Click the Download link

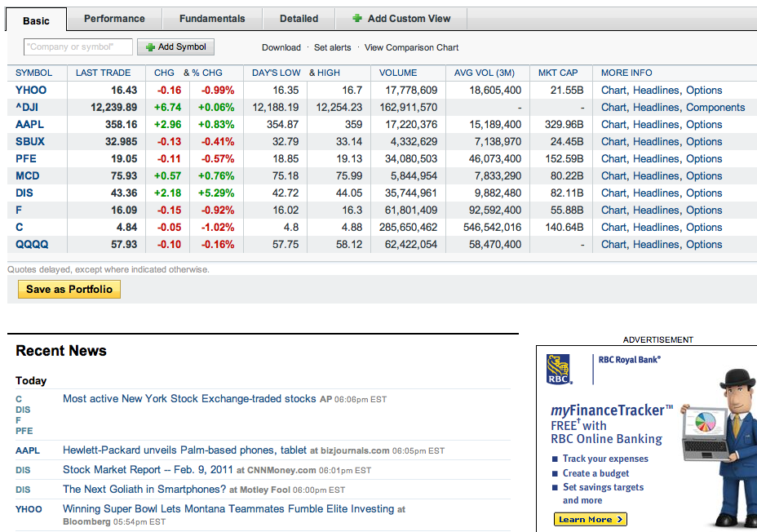coord(281,47)
